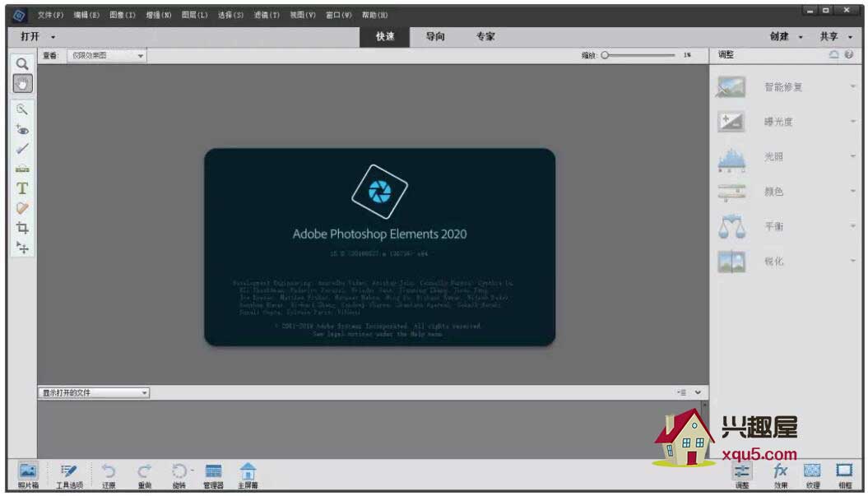Click the 还原 undo icon
The height and width of the screenshot is (496, 868).
pos(109,475)
